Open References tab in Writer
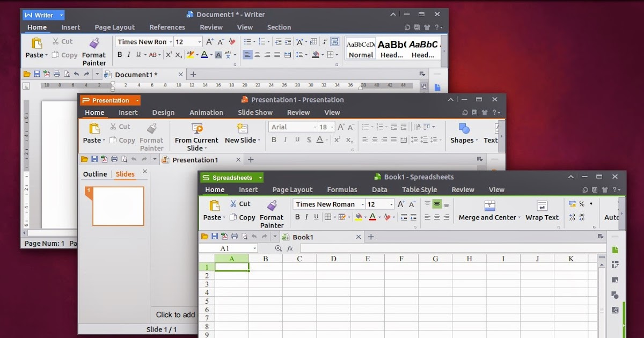 (x=167, y=27)
